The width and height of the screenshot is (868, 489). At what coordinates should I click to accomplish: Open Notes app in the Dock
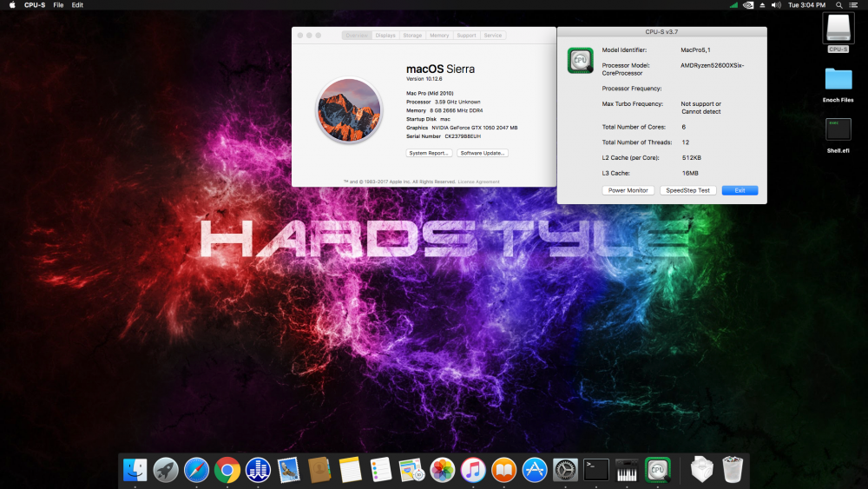tap(350, 470)
